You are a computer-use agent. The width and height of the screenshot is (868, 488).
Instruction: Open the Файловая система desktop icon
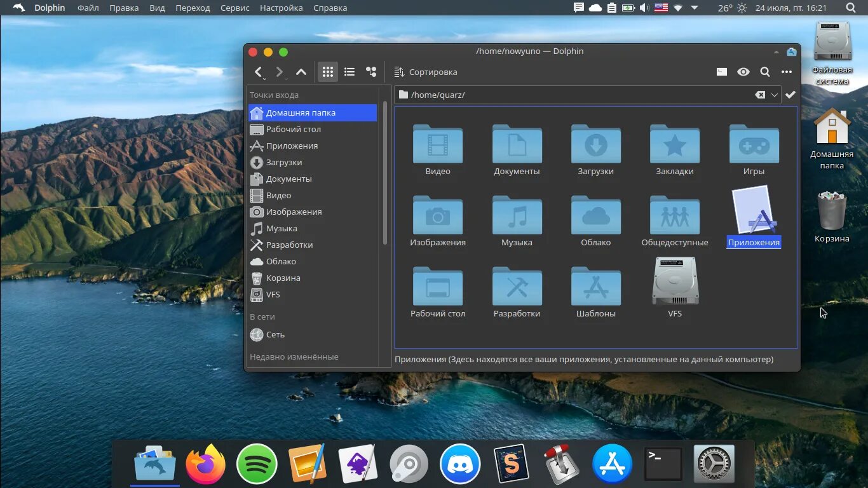[x=832, y=53]
